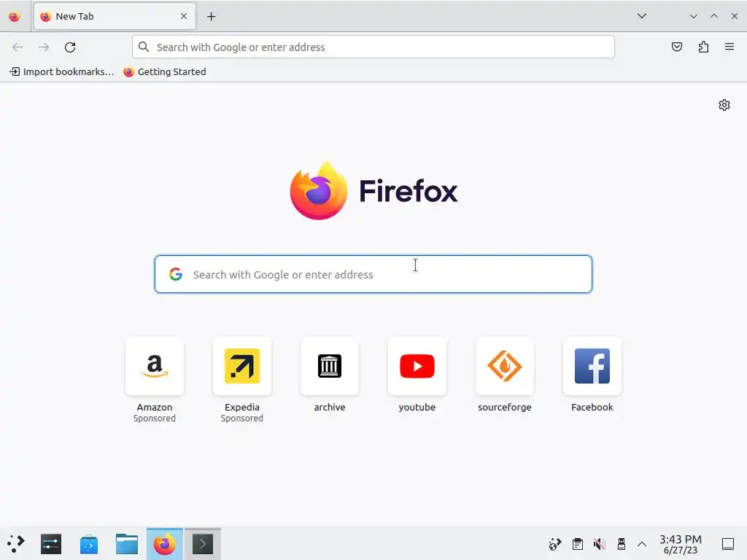Expand the list all tabs chevron

pyautogui.click(x=642, y=16)
